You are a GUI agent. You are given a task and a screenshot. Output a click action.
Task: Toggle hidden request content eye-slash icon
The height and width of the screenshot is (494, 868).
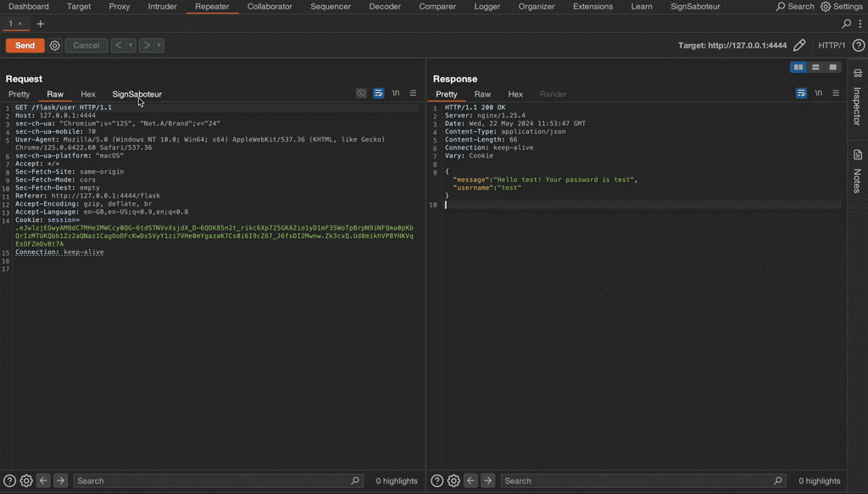pos(361,93)
